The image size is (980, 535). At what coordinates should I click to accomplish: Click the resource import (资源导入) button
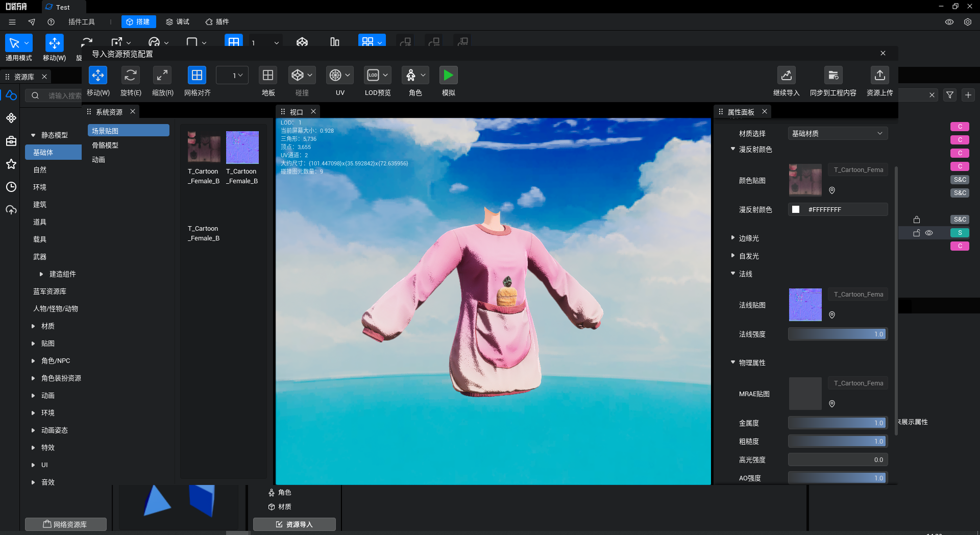(295, 524)
